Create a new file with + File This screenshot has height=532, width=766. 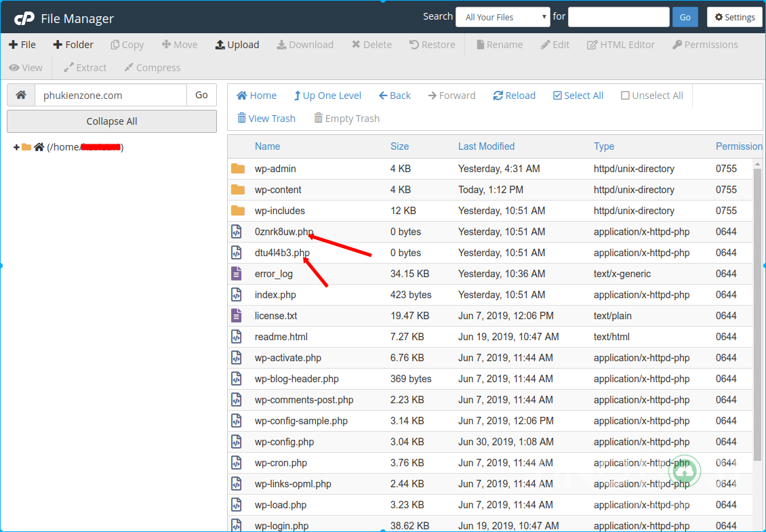pyautogui.click(x=22, y=45)
